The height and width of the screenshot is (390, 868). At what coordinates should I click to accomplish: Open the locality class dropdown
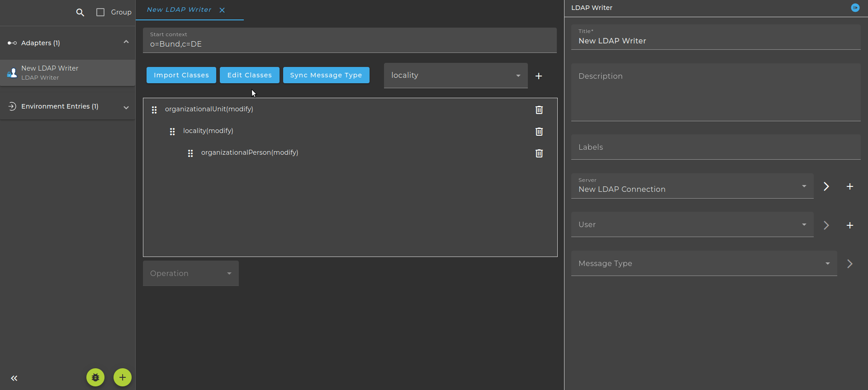pyautogui.click(x=455, y=76)
